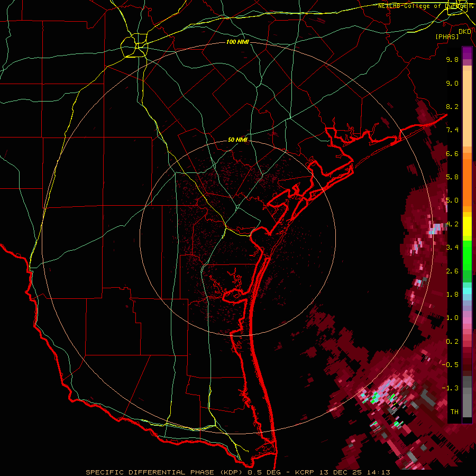Click the purple top band of color scale
Screen dimensions: 476x476
click(x=467, y=53)
